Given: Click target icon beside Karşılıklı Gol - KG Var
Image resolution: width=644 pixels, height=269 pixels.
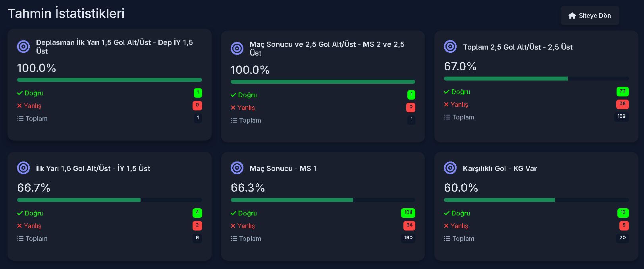Looking at the screenshot, I should point(450,168).
